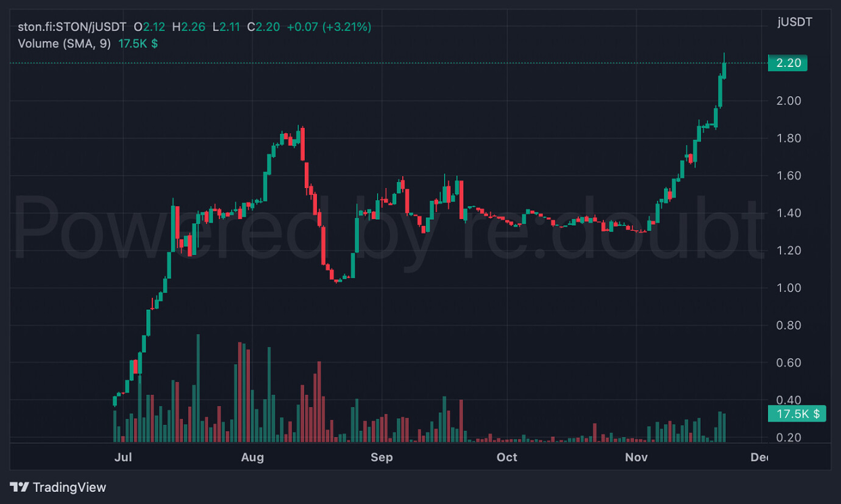Click the first candle at chart's left edge

(x=114, y=400)
